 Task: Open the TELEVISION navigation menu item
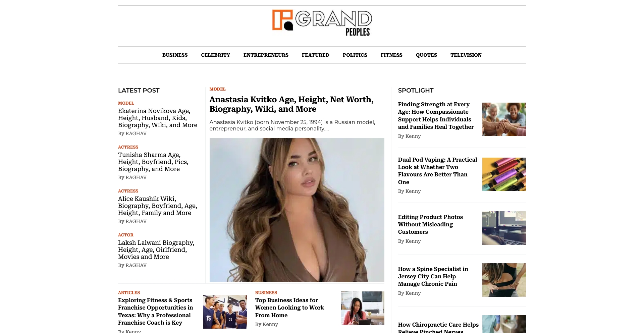(466, 55)
